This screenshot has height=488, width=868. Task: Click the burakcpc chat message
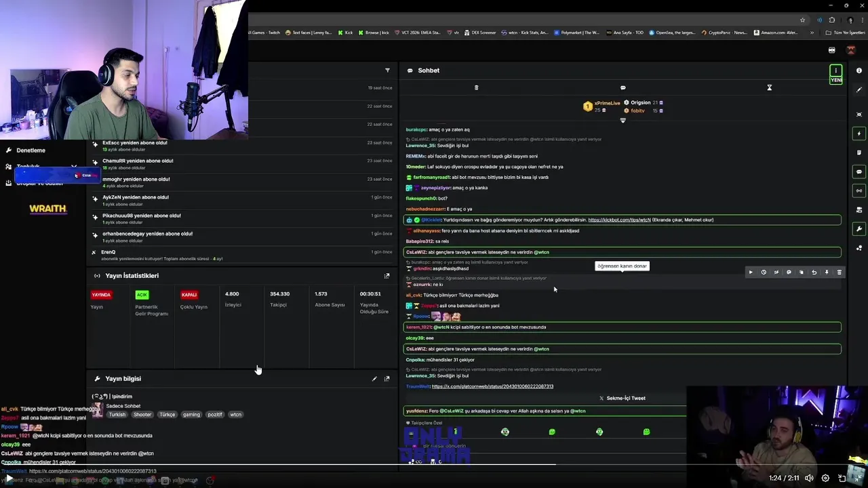(x=437, y=129)
